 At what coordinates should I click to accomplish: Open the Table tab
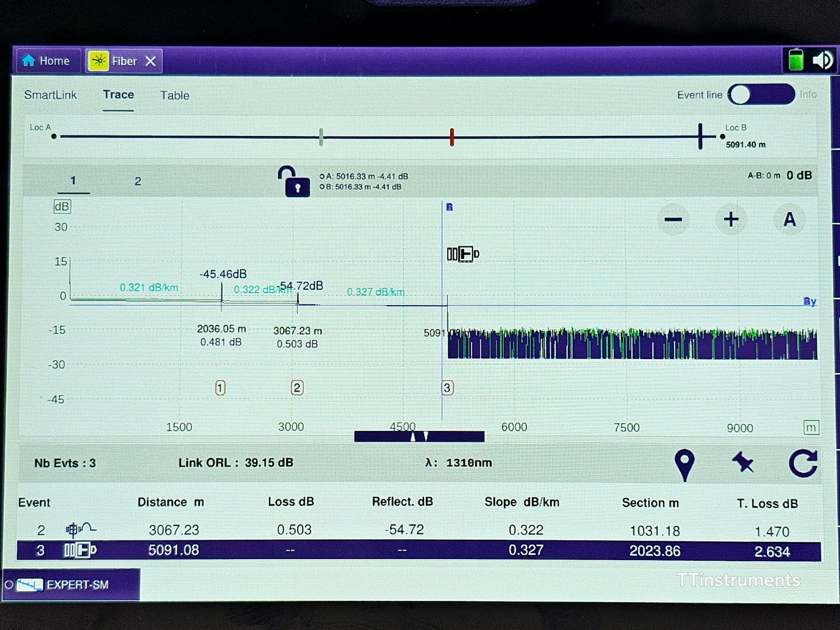point(175,96)
